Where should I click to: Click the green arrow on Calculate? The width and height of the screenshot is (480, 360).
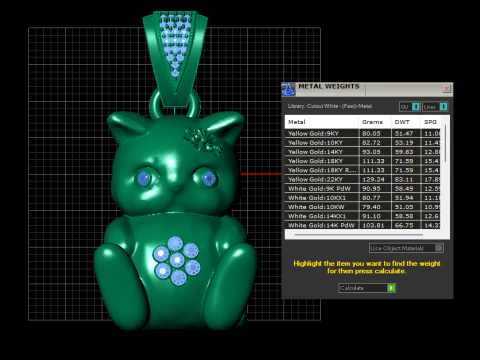(x=391, y=288)
